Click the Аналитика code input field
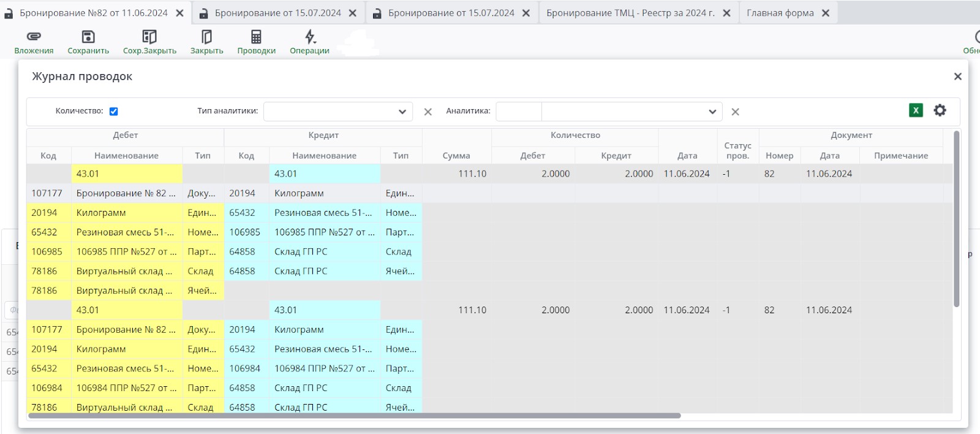The height and width of the screenshot is (434, 980). point(518,112)
